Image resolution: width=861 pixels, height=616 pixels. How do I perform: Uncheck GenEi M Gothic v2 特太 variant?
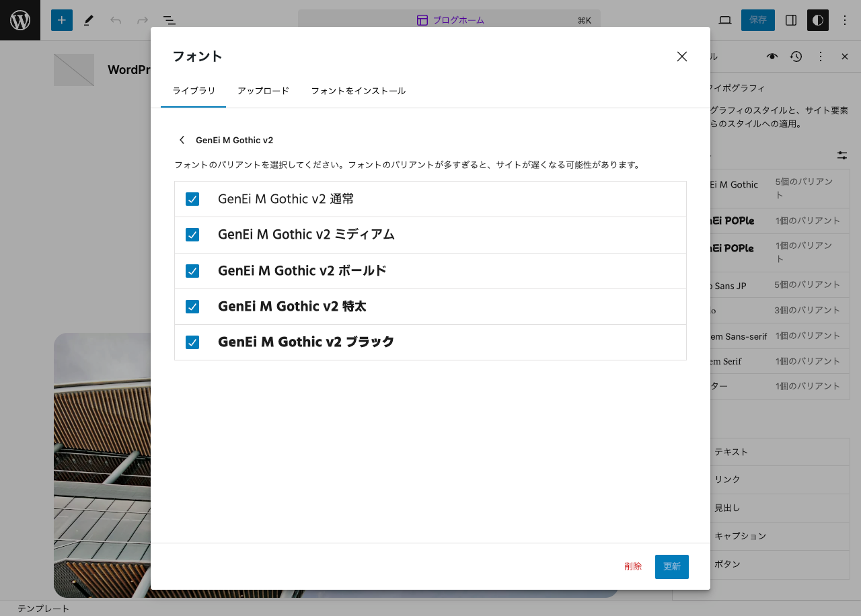[x=192, y=307]
